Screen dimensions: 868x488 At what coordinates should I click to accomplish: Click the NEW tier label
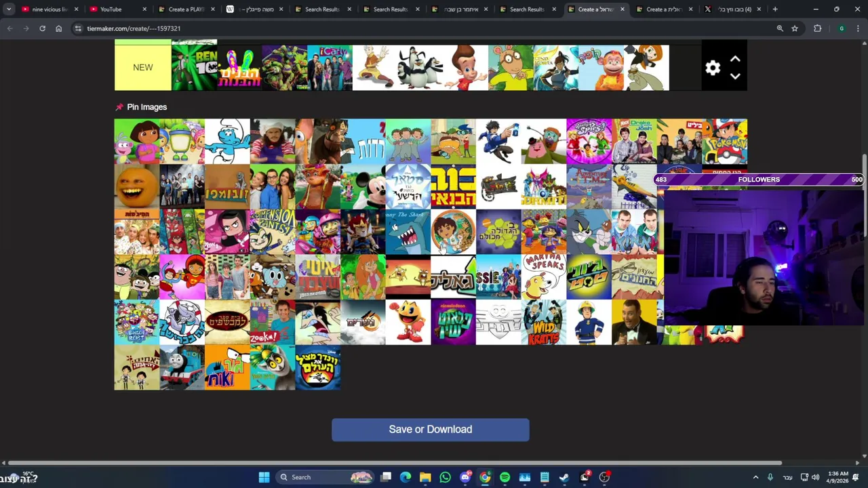pyautogui.click(x=143, y=68)
